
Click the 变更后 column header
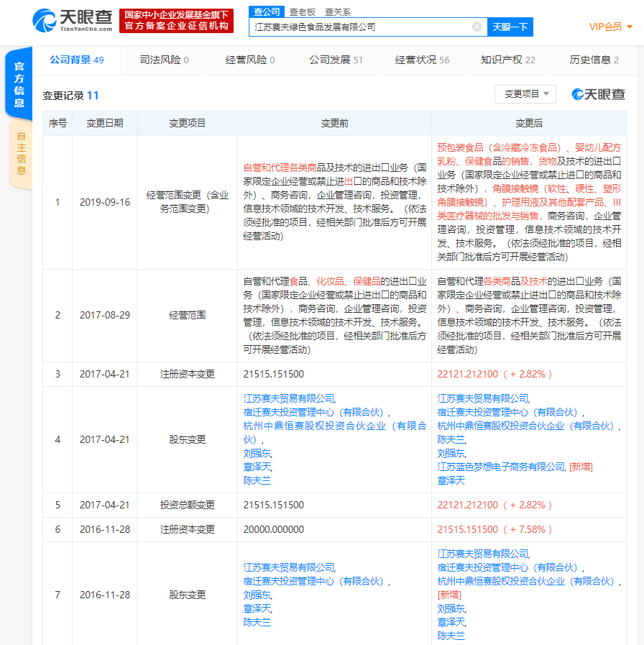[529, 124]
